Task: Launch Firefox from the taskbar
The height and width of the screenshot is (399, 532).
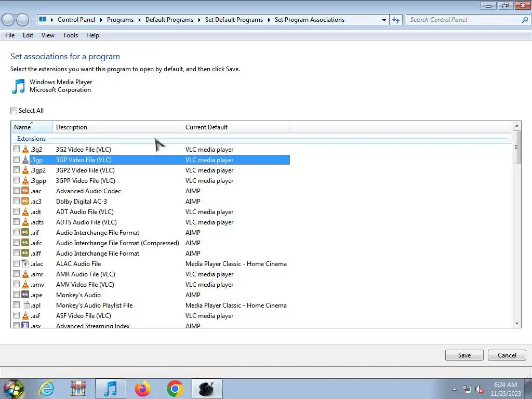Action: coord(142,389)
